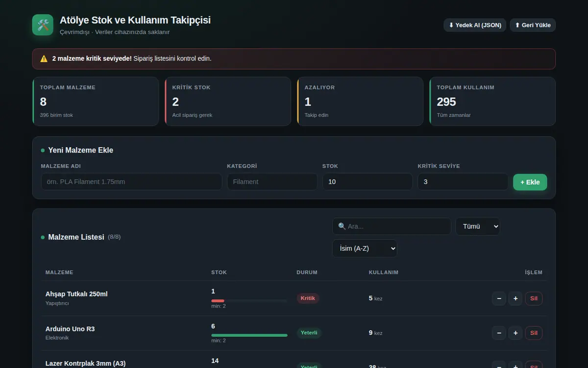The image size is (588, 368).
Task: Select the Toplam Malzeme stat card
Action: pos(96,101)
